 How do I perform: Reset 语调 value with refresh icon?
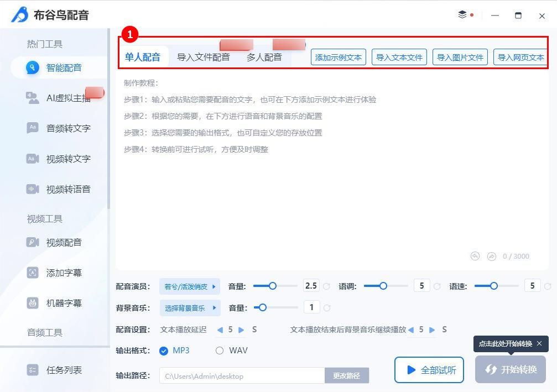click(438, 286)
